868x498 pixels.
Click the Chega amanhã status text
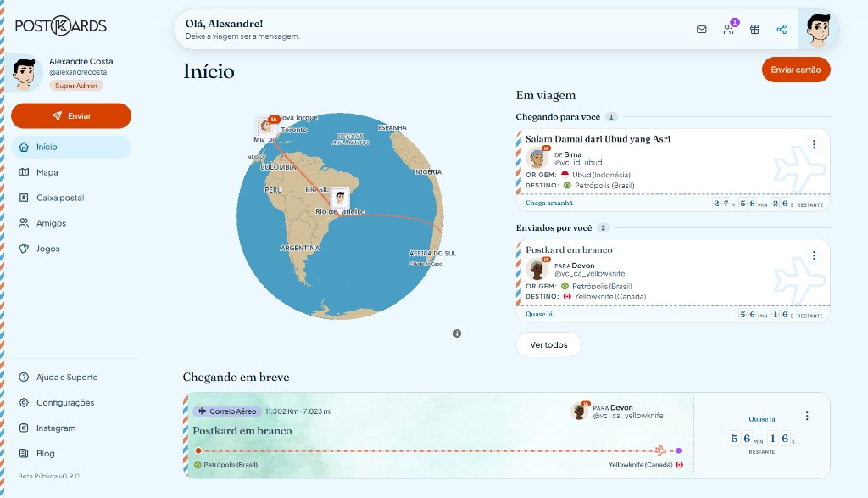(549, 204)
